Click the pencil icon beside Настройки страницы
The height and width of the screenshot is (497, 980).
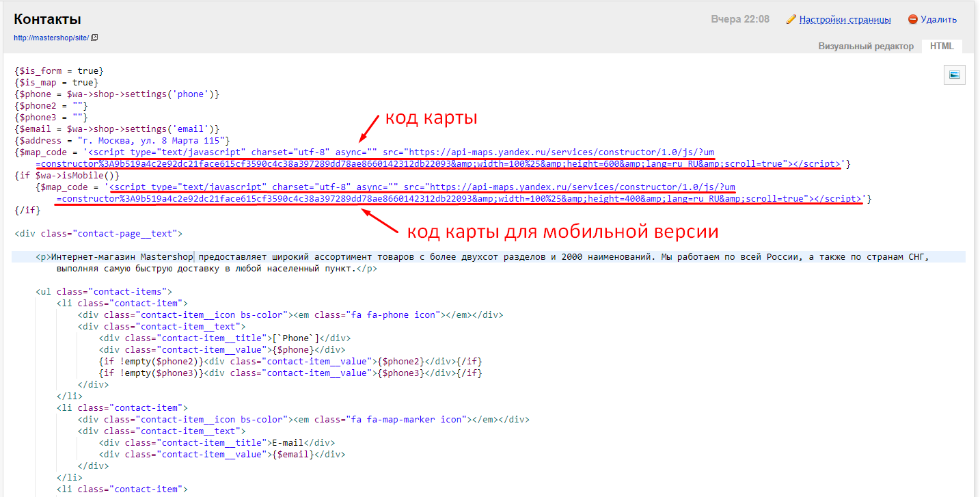pos(791,19)
